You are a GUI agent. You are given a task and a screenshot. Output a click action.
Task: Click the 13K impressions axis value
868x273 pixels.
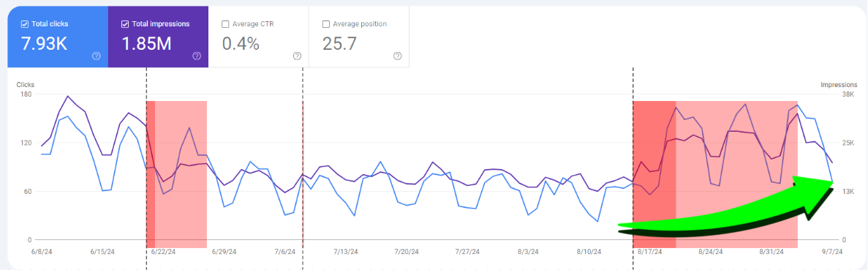[848, 192]
